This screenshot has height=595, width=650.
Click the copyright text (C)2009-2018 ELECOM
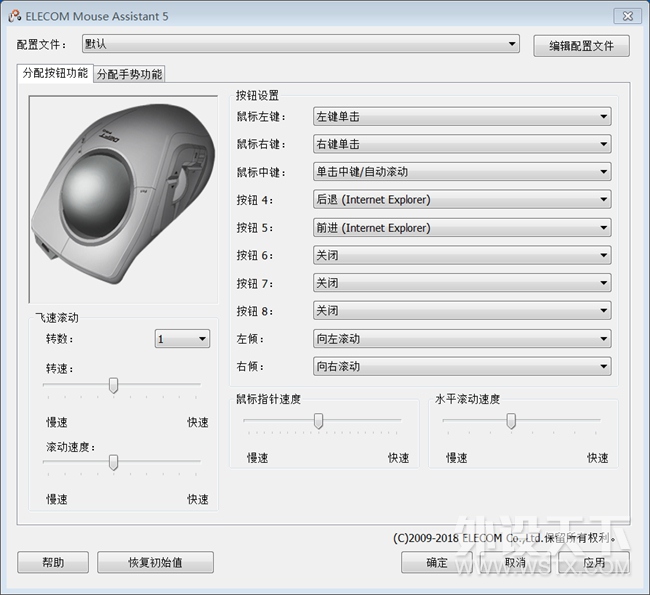[504, 538]
